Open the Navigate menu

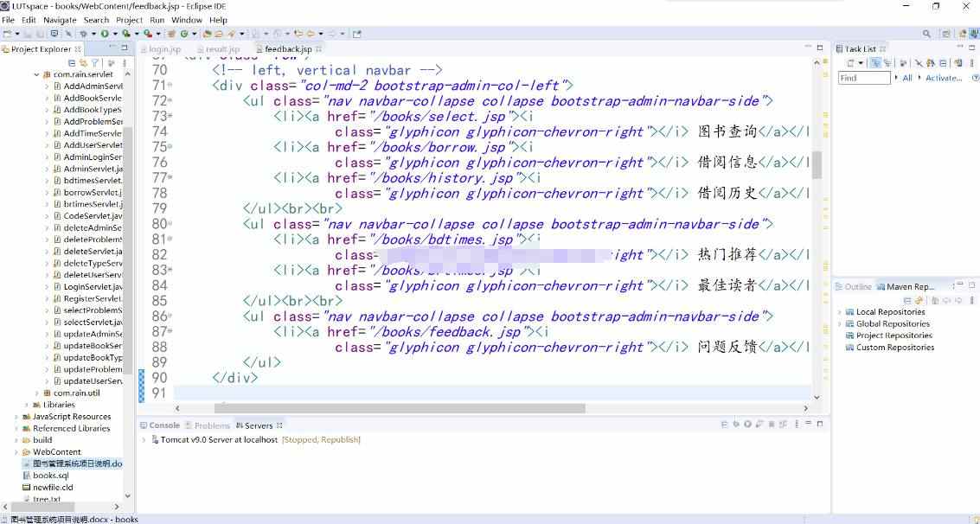click(x=60, y=20)
